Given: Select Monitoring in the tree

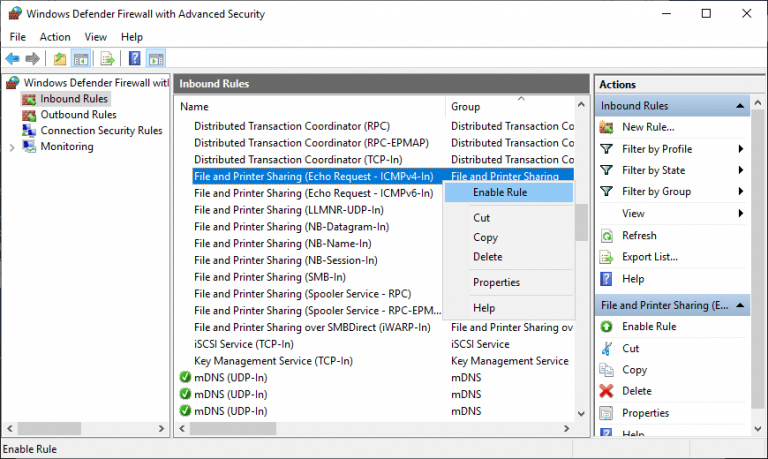Looking at the screenshot, I should coord(67,146).
